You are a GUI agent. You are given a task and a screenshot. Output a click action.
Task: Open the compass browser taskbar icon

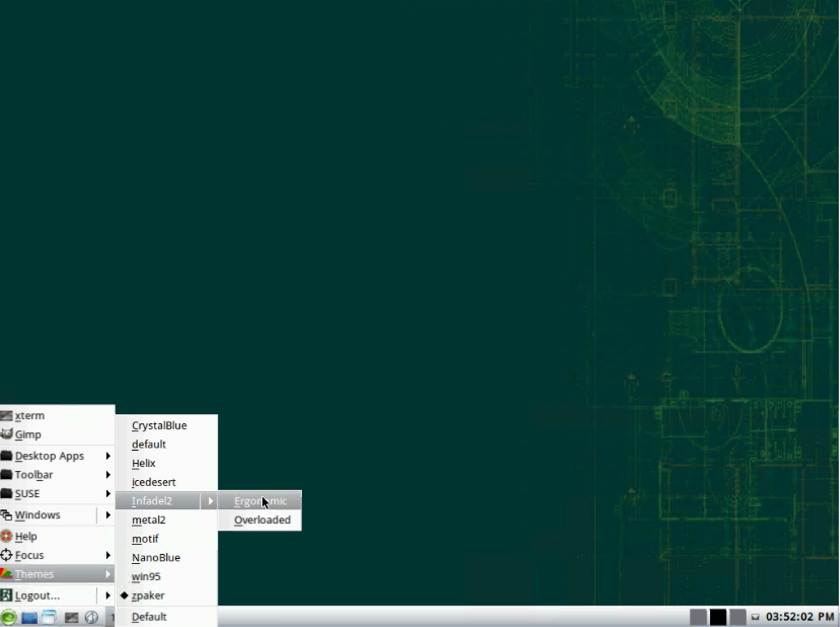(x=92, y=617)
